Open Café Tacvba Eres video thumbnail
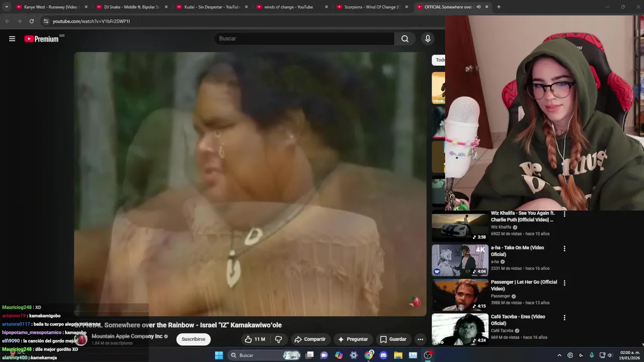 pyautogui.click(x=460, y=329)
